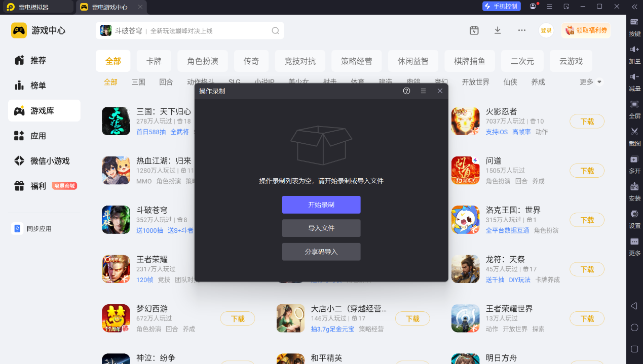Expand the 更多 tags dropdown
The image size is (643, 364).
tap(591, 82)
